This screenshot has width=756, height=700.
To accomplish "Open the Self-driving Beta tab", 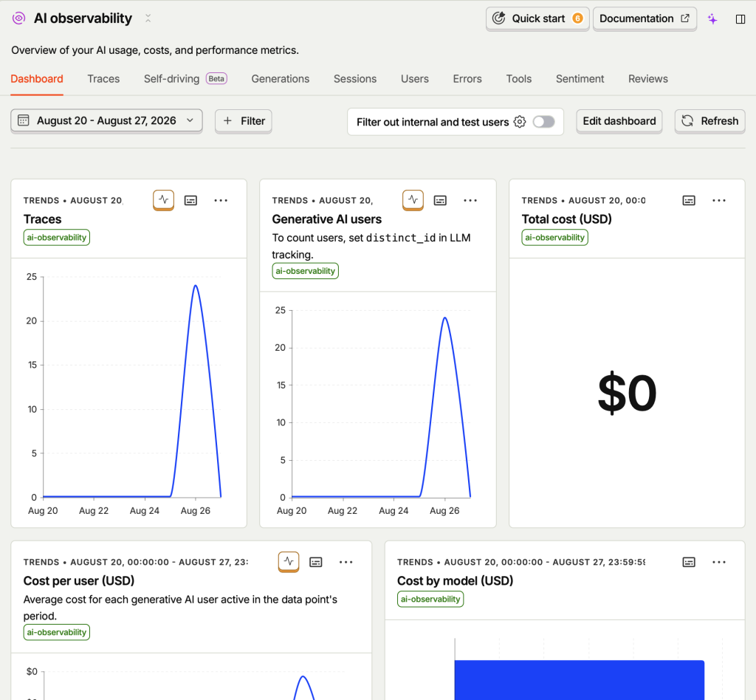I will point(185,79).
